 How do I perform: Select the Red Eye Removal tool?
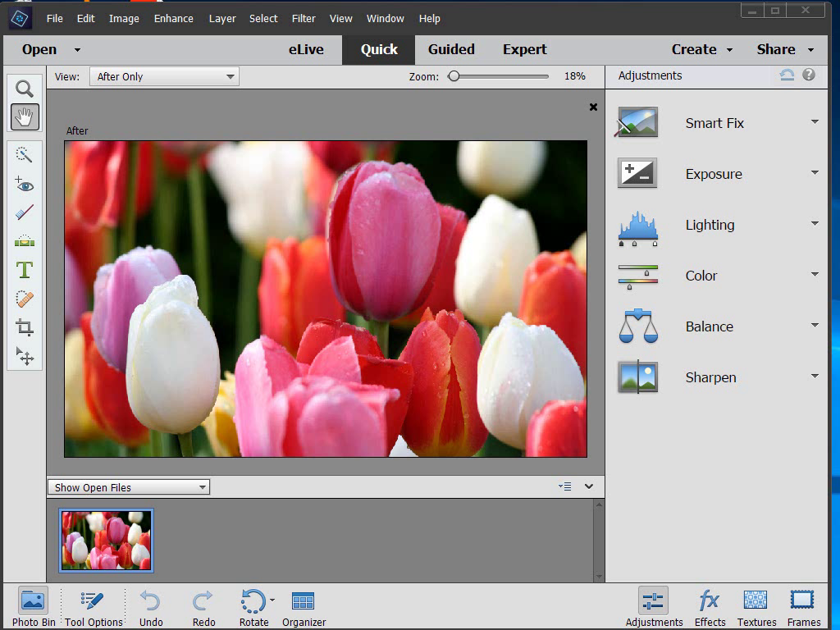[x=25, y=184]
